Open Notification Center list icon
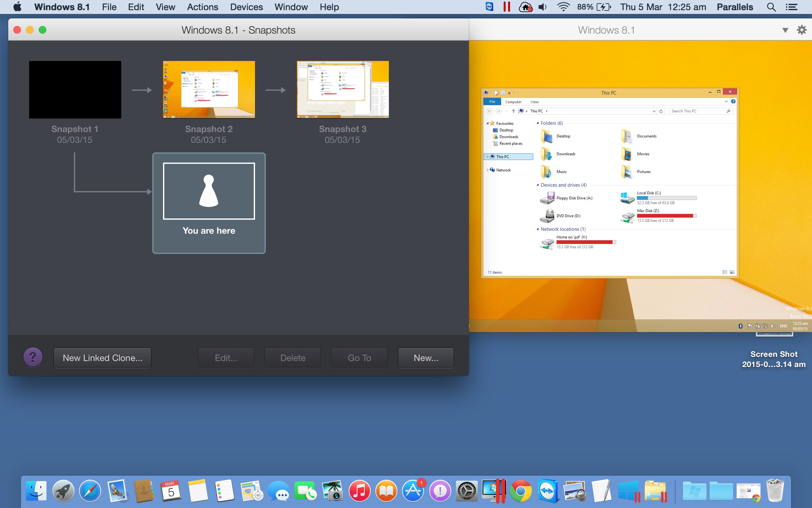This screenshot has width=812, height=508. click(791, 7)
